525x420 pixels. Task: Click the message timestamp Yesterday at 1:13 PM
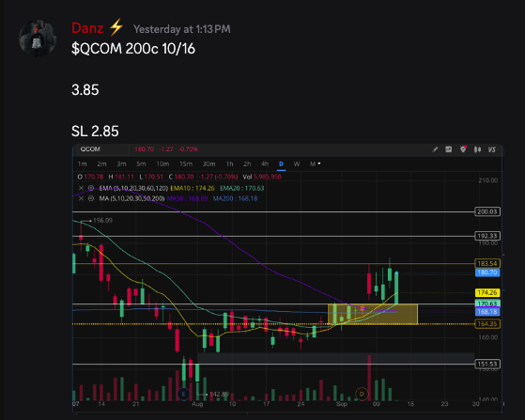pos(182,29)
